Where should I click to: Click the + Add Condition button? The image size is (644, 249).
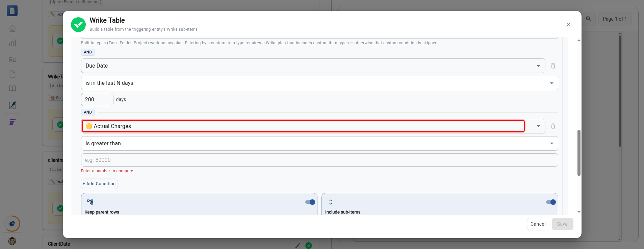coord(99,184)
